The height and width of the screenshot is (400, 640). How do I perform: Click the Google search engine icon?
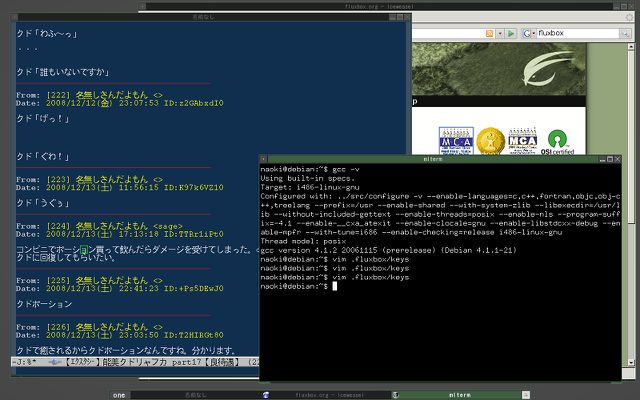pos(526,33)
